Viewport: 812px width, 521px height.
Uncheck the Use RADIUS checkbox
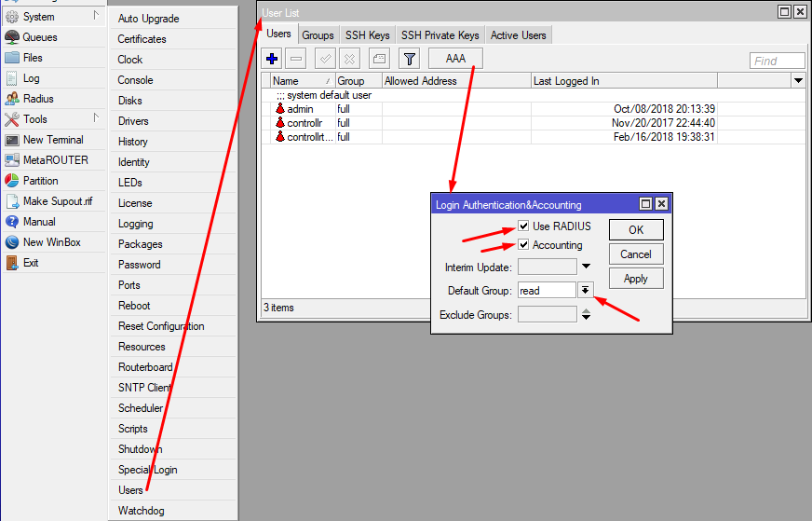point(523,226)
